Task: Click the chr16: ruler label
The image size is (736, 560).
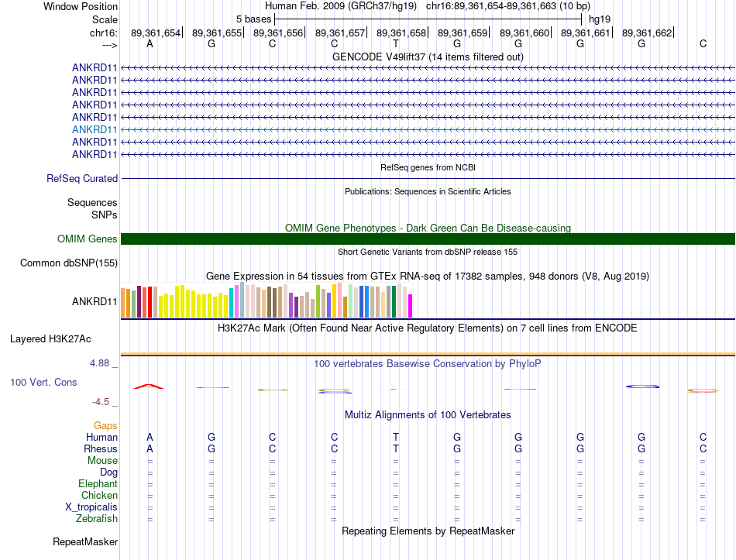Action: (103, 33)
